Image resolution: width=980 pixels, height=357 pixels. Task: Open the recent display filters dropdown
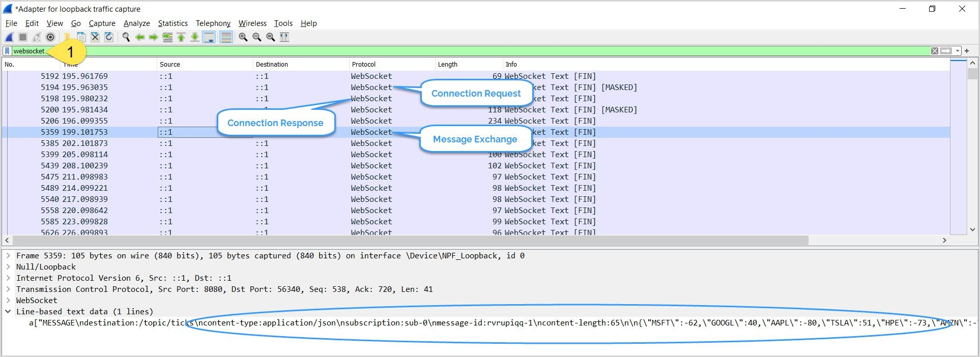click(958, 51)
